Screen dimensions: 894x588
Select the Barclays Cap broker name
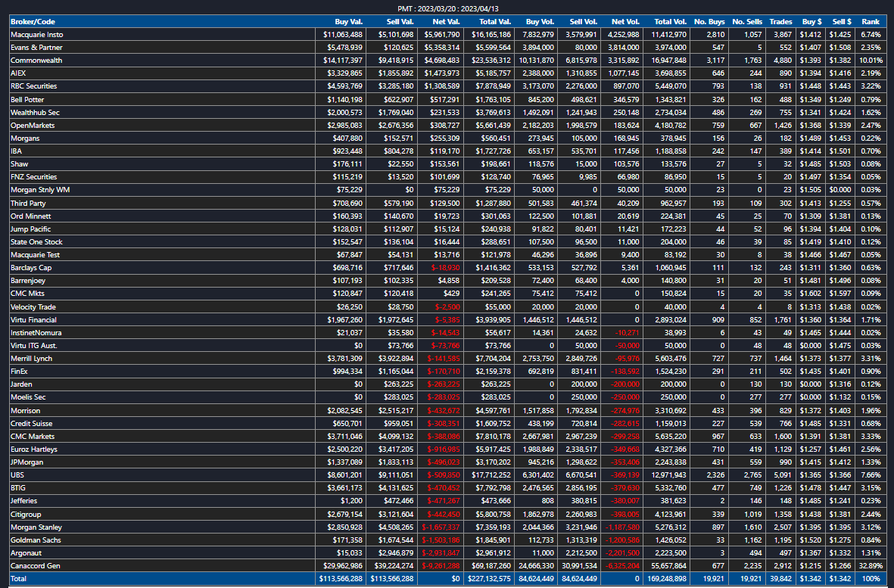pyautogui.click(x=31, y=268)
